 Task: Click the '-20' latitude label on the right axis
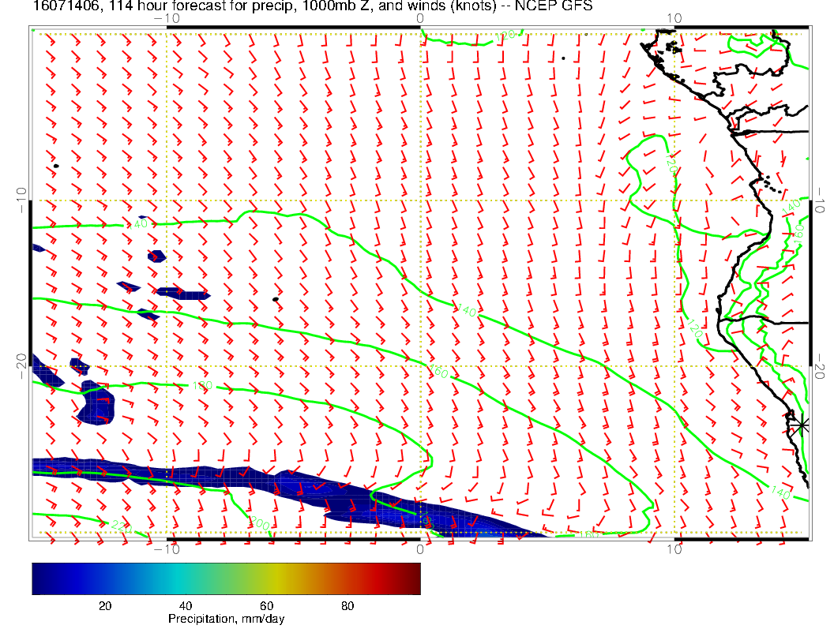(x=820, y=366)
